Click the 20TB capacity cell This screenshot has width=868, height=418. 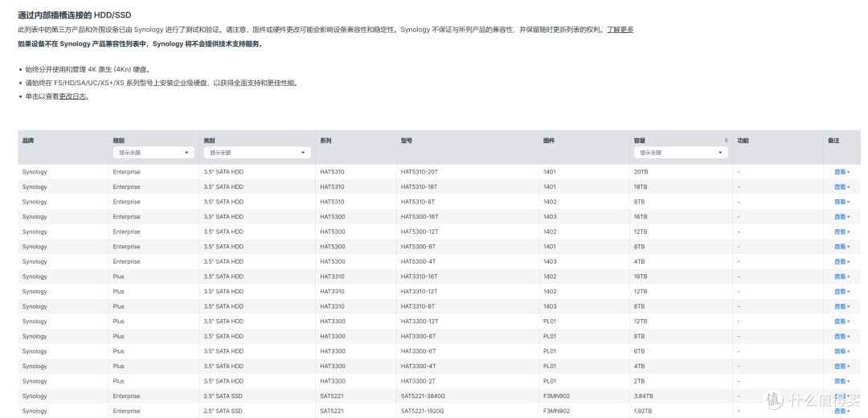click(641, 172)
